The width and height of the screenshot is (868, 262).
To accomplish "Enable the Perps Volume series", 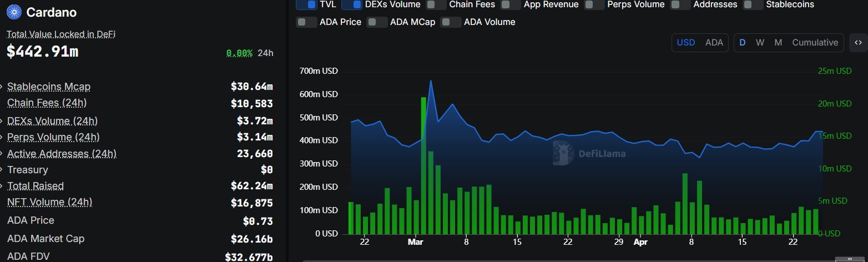I will [594, 4].
